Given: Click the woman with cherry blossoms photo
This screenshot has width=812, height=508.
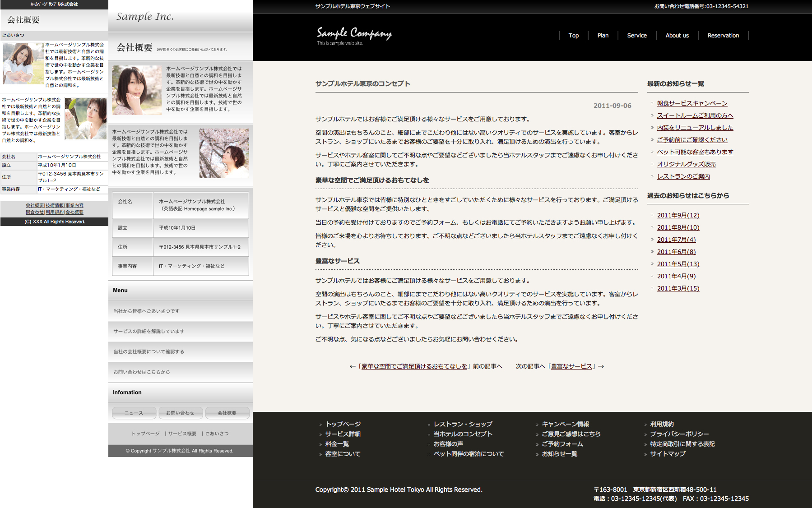Looking at the screenshot, I should click(224, 153).
